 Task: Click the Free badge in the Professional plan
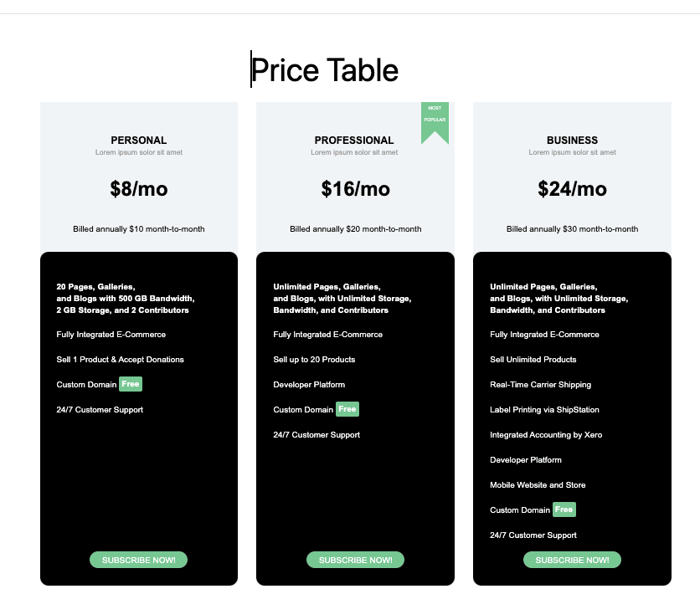[347, 409]
